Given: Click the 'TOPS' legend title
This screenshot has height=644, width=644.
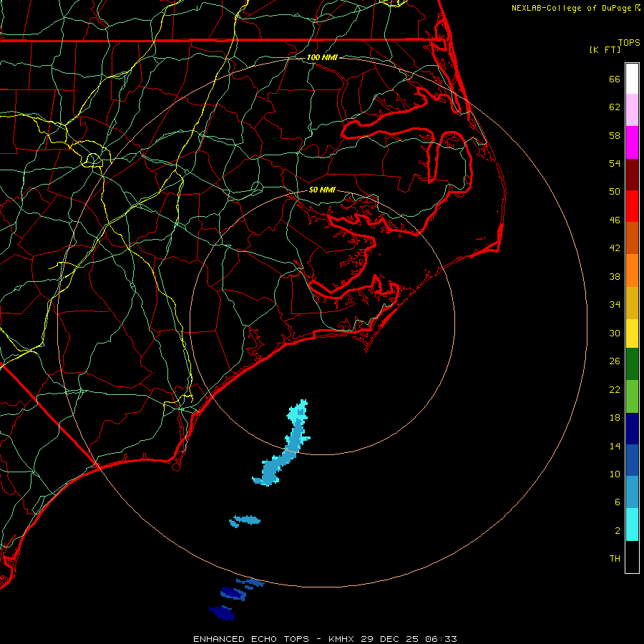Looking at the screenshot, I should pos(629,42).
